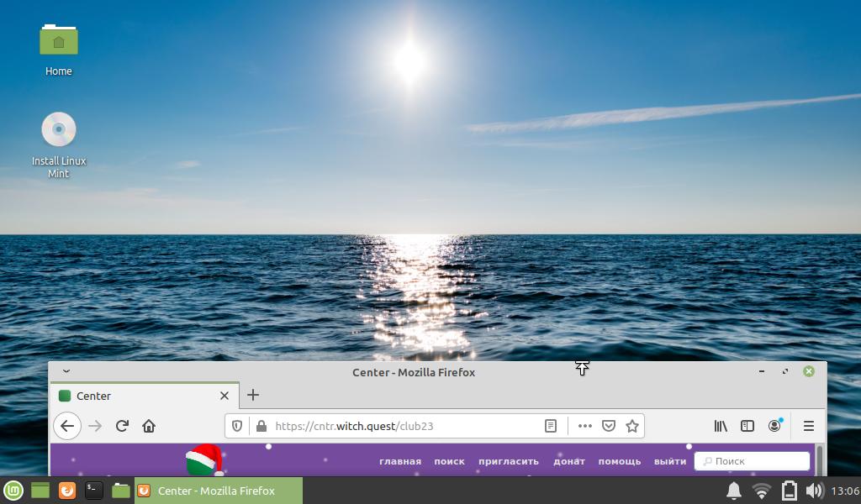Screen dimensions: 861x504
Task: Open the Library bookmarks and history icon
Action: click(721, 426)
